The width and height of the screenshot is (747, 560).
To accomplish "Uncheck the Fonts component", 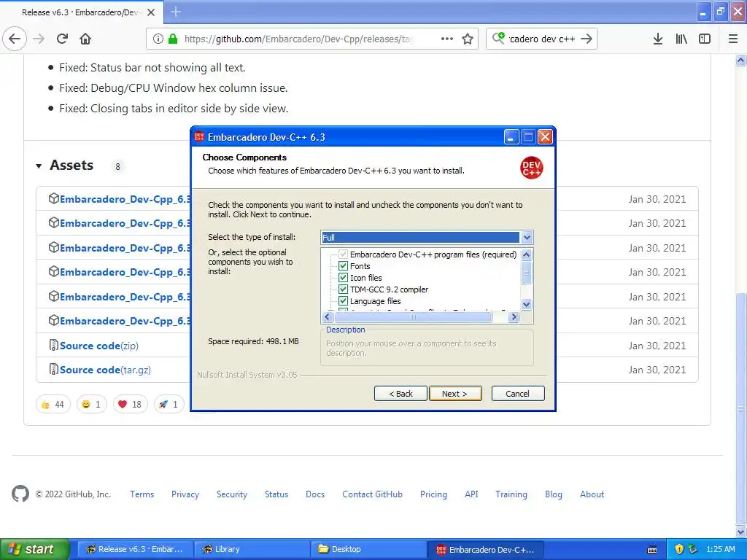I will pyautogui.click(x=343, y=265).
